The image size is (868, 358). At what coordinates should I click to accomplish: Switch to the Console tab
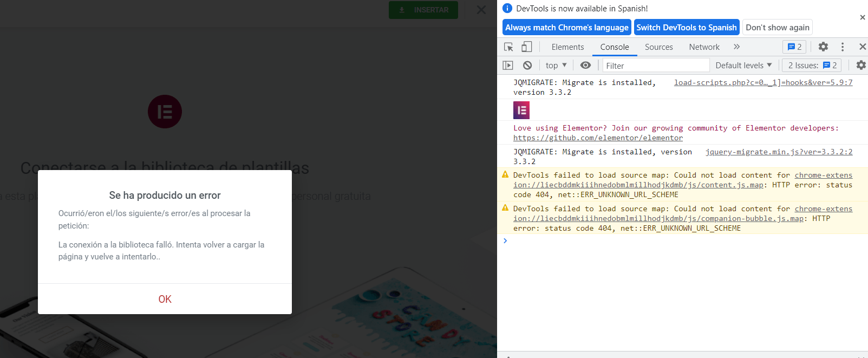click(615, 47)
